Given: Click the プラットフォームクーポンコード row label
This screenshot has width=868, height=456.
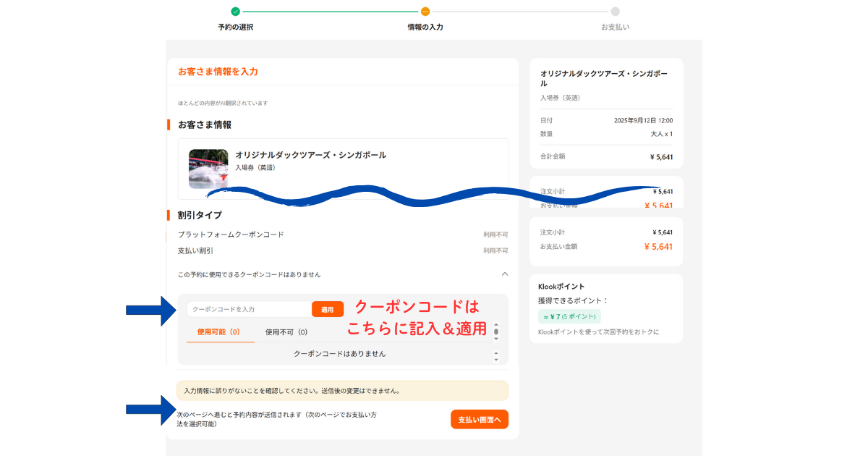Looking at the screenshot, I should coord(231,235).
